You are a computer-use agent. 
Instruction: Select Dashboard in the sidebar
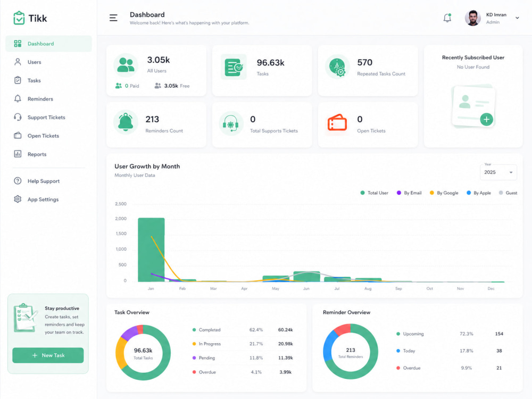point(48,44)
